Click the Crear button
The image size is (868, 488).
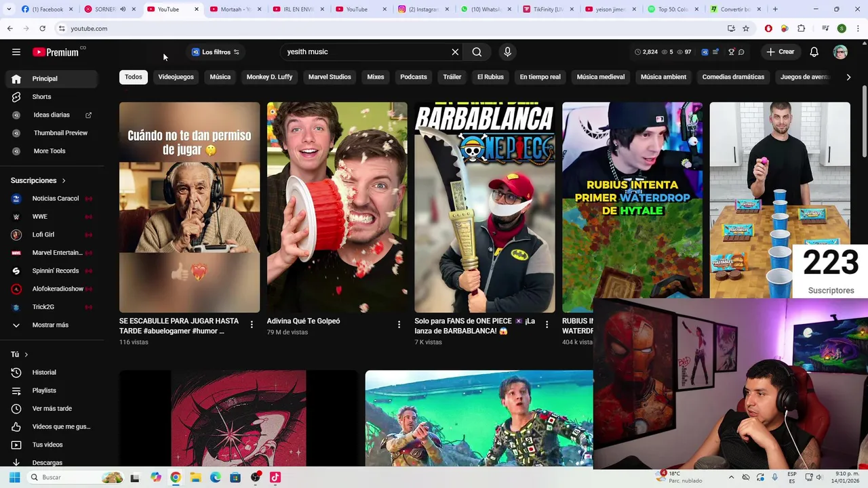tap(781, 52)
